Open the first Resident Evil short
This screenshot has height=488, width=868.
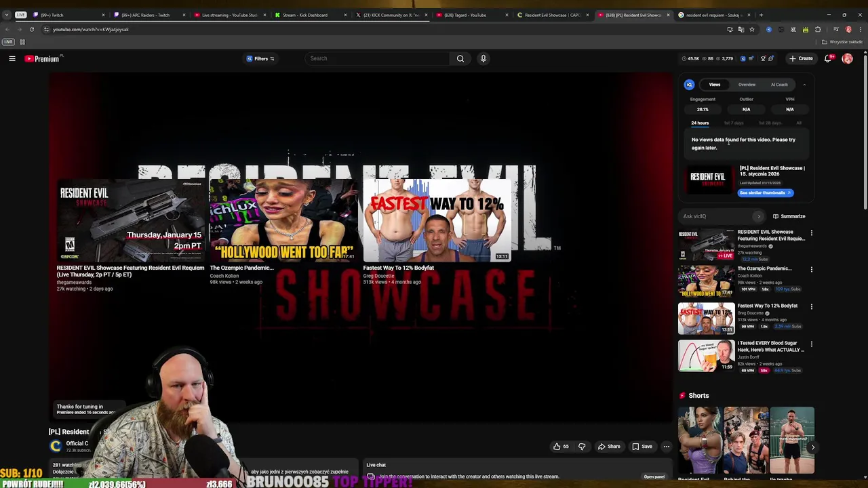coord(699,441)
